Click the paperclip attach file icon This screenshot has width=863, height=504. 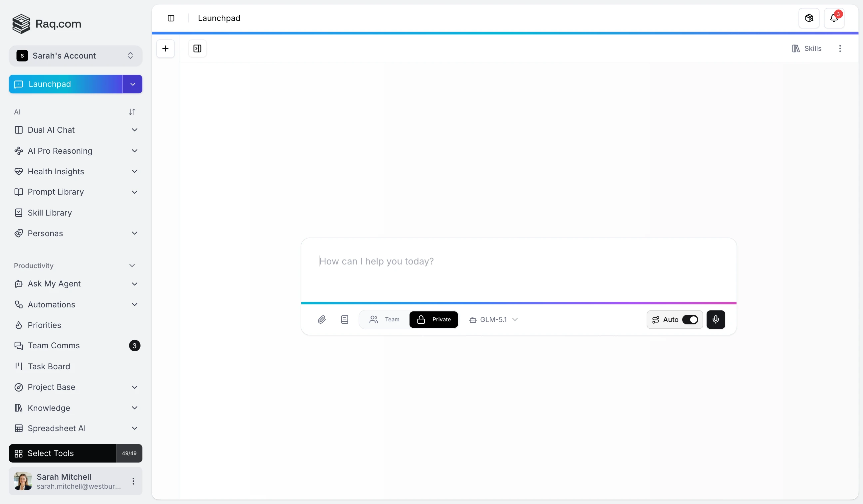pyautogui.click(x=322, y=319)
